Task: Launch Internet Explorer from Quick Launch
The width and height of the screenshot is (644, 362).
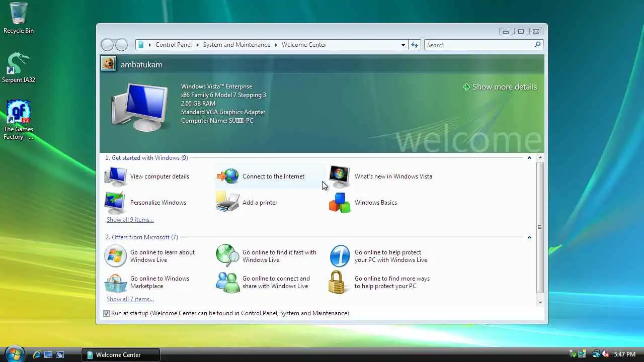Action: click(x=37, y=354)
